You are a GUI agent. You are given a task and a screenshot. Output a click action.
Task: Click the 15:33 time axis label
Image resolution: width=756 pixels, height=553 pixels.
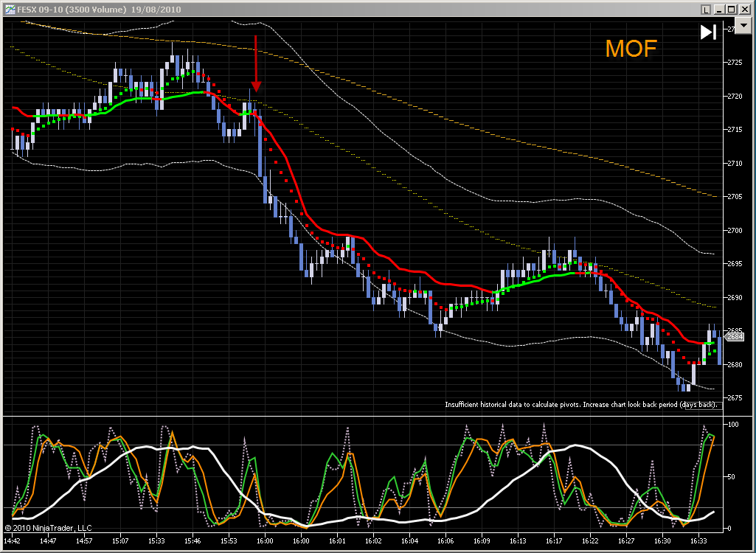pyautogui.click(x=156, y=541)
